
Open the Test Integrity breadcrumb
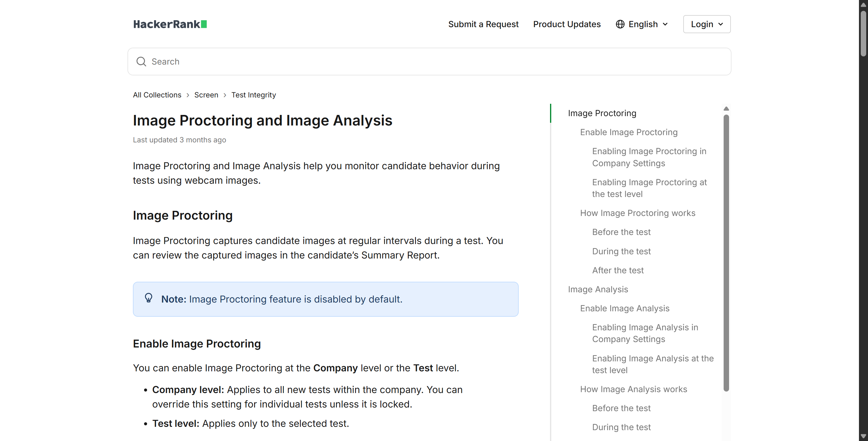pyautogui.click(x=254, y=95)
